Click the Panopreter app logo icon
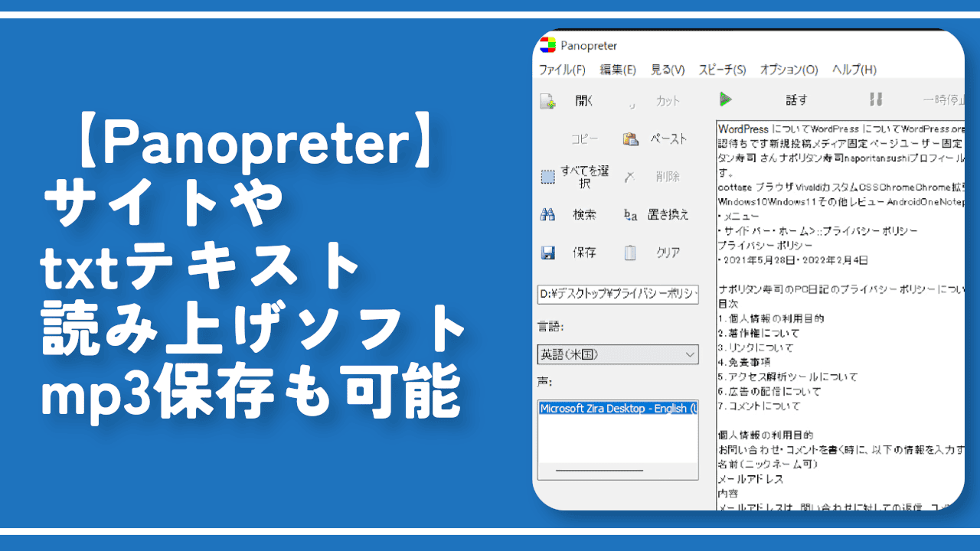This screenshot has width=980, height=551. coord(547,45)
